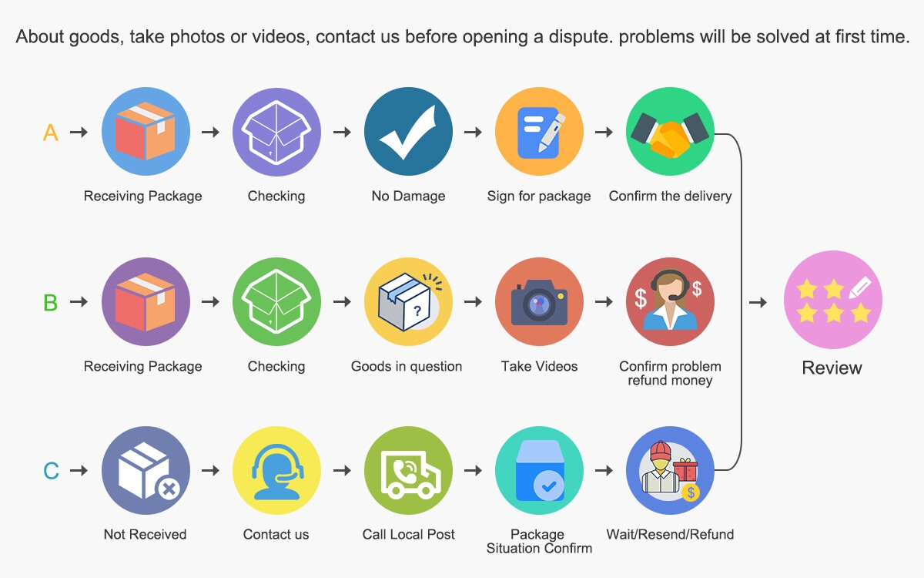Viewport: 924px width, 578px height.
Task: Click the green letter B label
Action: pyautogui.click(x=51, y=302)
